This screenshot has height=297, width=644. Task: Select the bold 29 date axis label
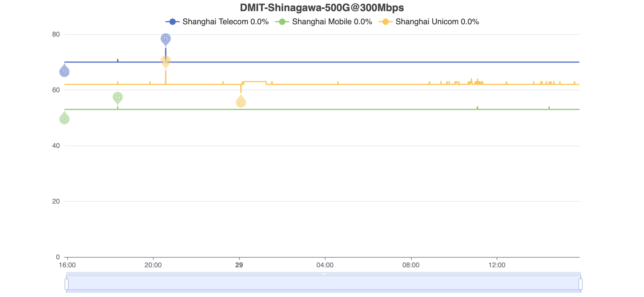click(239, 265)
